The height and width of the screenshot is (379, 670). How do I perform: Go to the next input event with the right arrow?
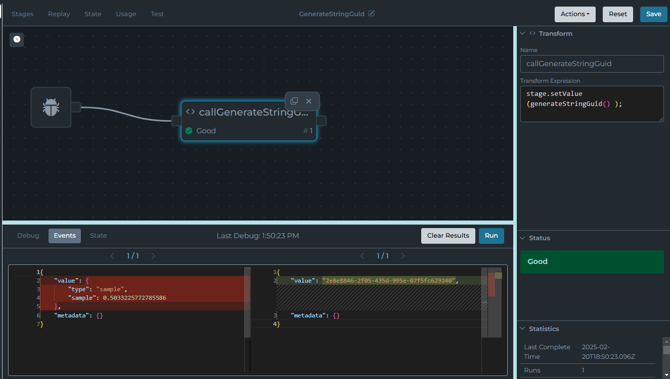[153, 256]
